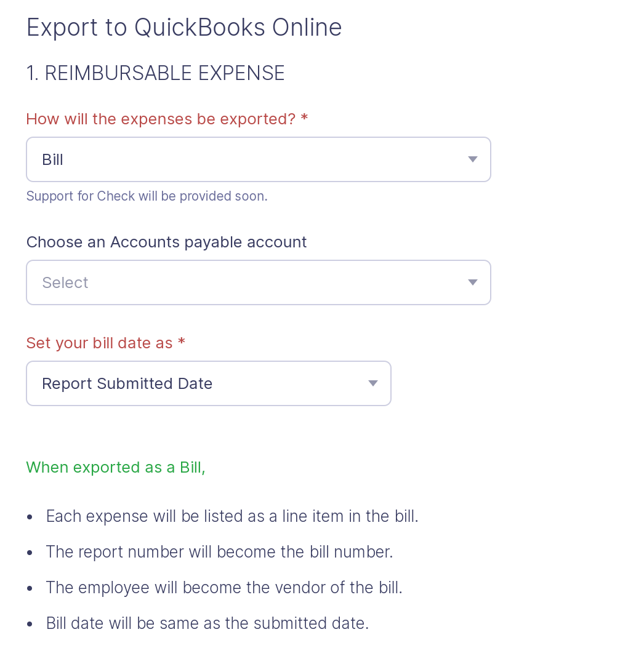Click the Accounts payable select chevron
Image resolution: width=628 pixels, height=672 pixels.
[x=472, y=282]
